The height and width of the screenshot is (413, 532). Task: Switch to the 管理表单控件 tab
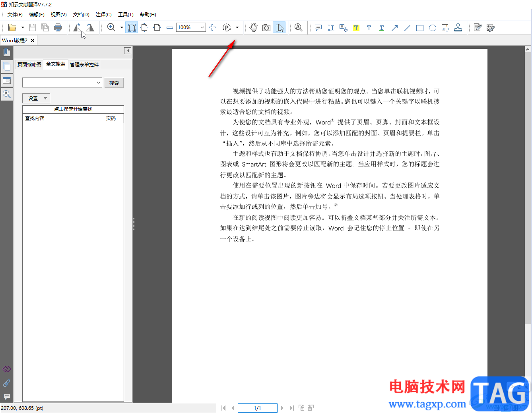(x=84, y=64)
